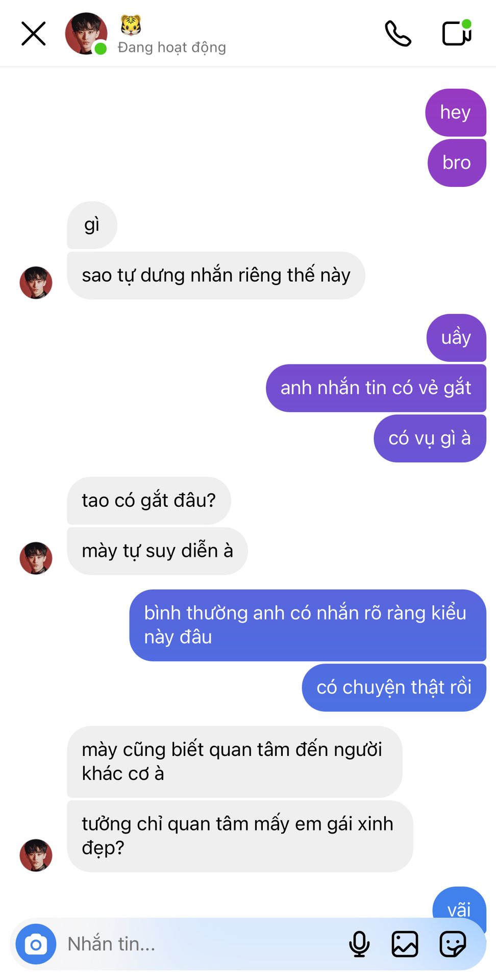Open the photo gallery icon
Image resolution: width=496 pixels, height=980 pixels.
tap(405, 944)
